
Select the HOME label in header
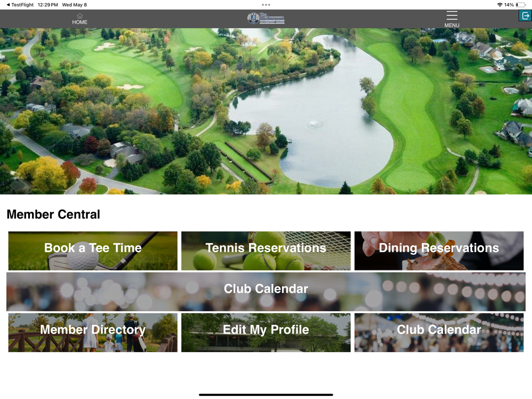click(80, 22)
